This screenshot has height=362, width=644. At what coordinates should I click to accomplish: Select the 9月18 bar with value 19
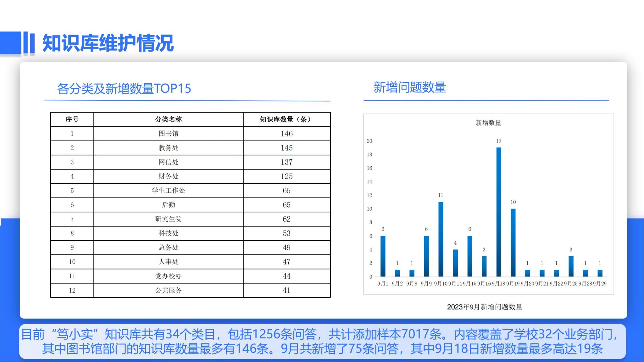(x=499, y=212)
